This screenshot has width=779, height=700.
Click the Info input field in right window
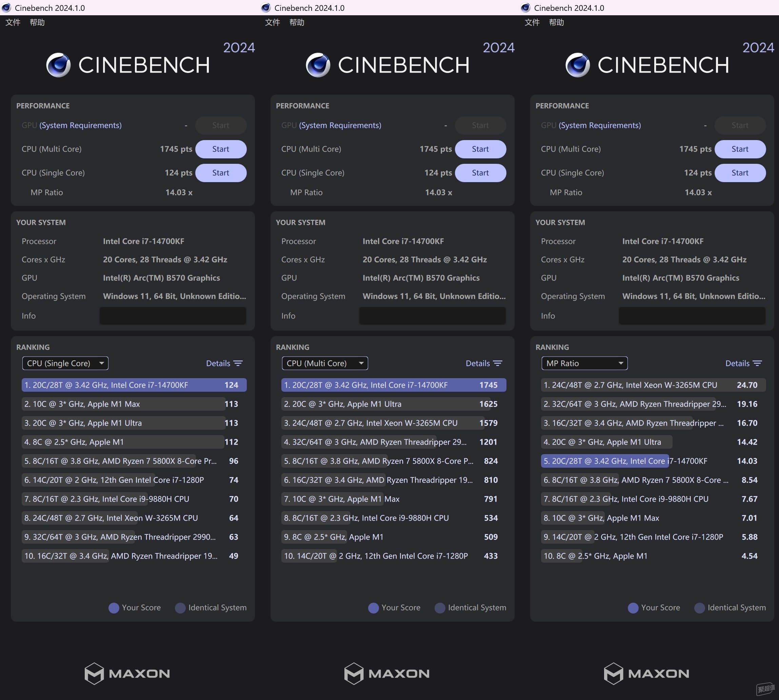(x=692, y=316)
